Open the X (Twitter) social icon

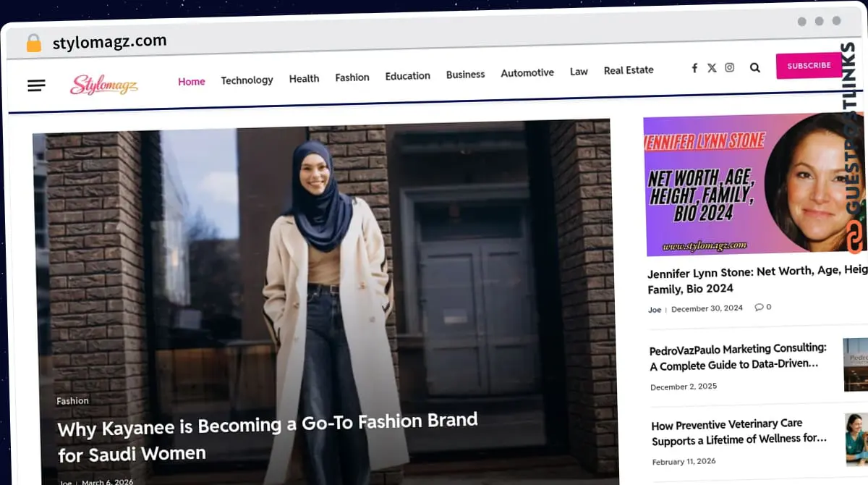point(712,67)
